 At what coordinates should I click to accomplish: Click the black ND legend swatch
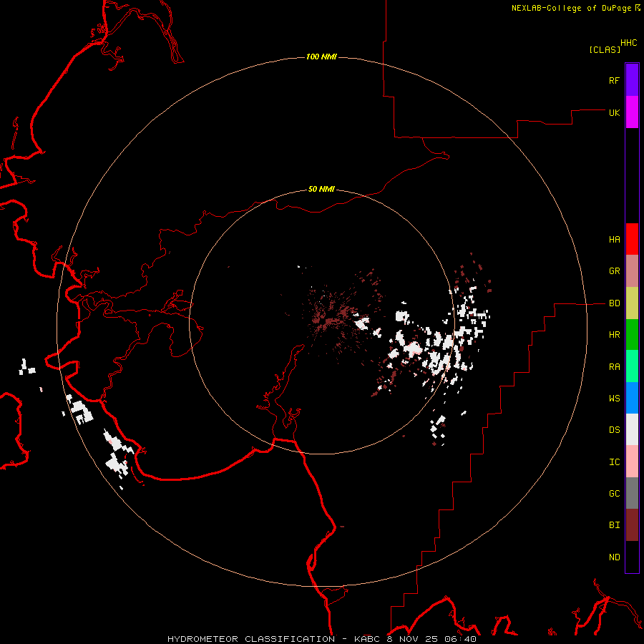point(632,557)
